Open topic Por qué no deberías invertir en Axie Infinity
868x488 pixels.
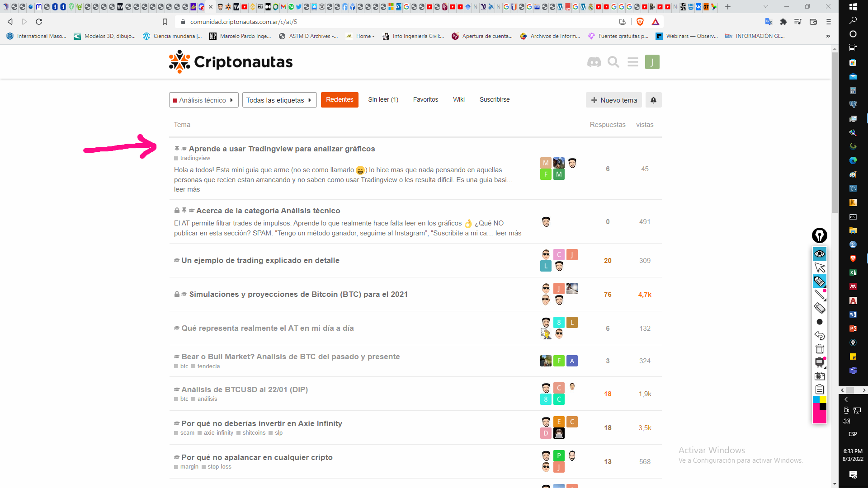point(261,423)
